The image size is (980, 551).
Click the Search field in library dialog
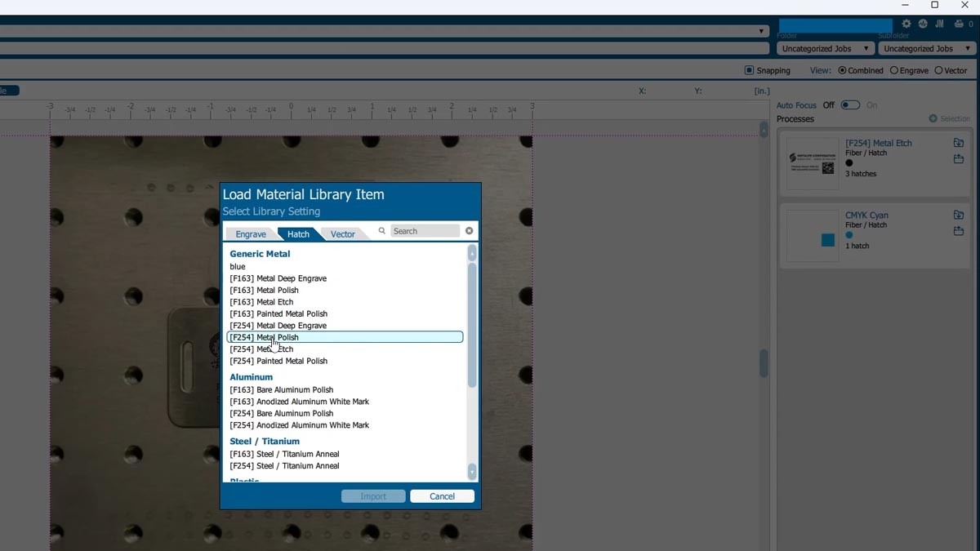(425, 231)
